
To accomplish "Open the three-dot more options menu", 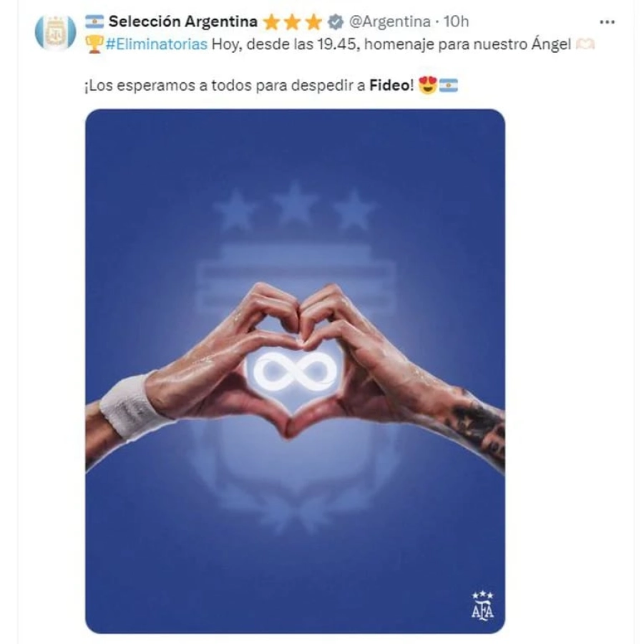I will point(607,22).
